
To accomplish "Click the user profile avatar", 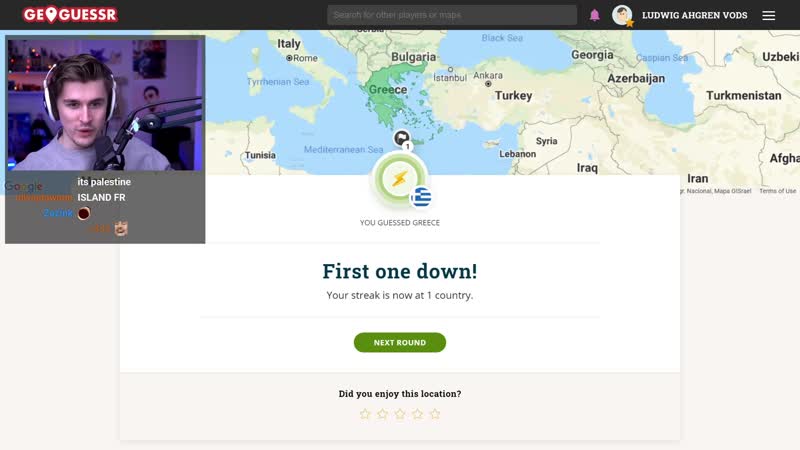I will tap(622, 15).
